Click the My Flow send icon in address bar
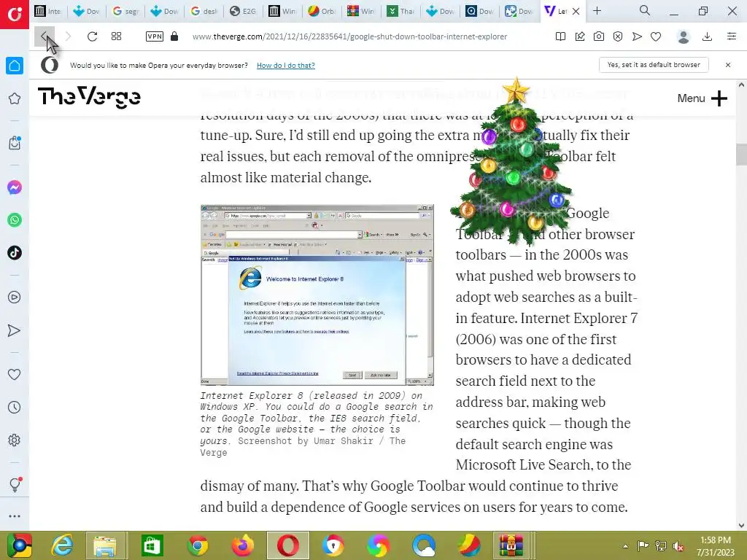The height and width of the screenshot is (560, 747). [637, 36]
